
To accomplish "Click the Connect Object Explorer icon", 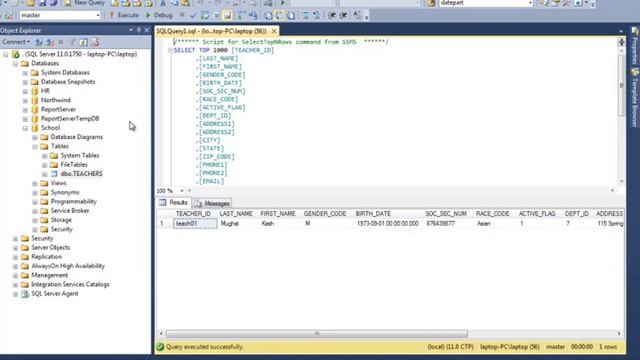I will tap(39, 42).
